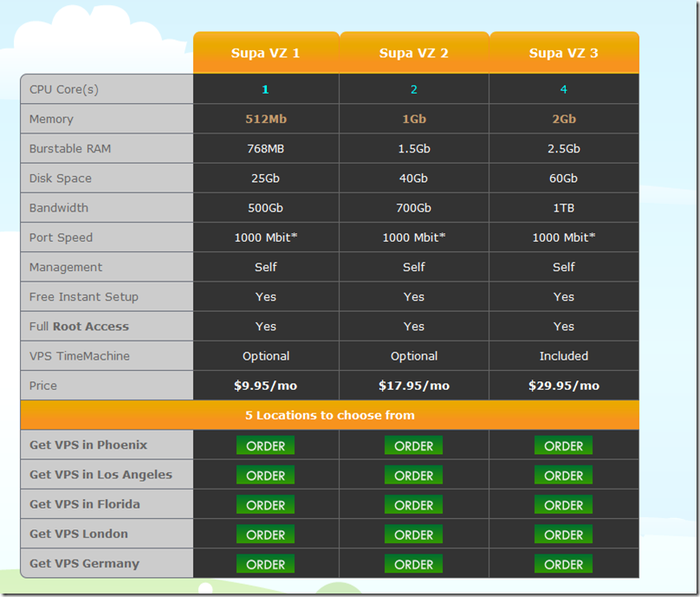
Task: Order Supa VZ 2 in Los Angeles
Action: point(413,475)
